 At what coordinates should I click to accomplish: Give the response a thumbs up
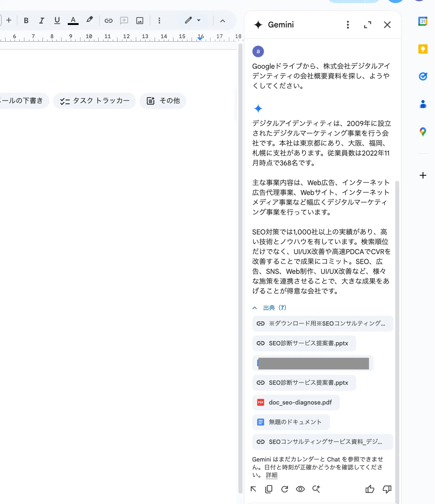(x=370, y=489)
